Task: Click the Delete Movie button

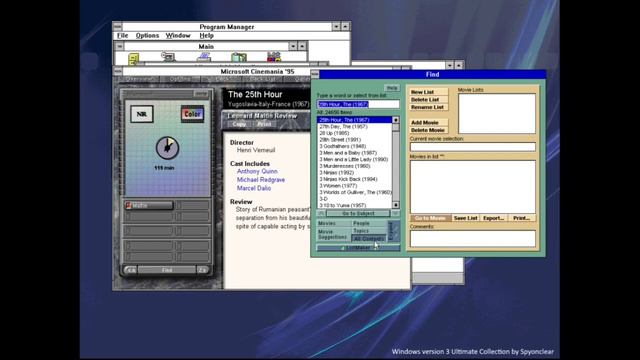Action: [x=429, y=130]
